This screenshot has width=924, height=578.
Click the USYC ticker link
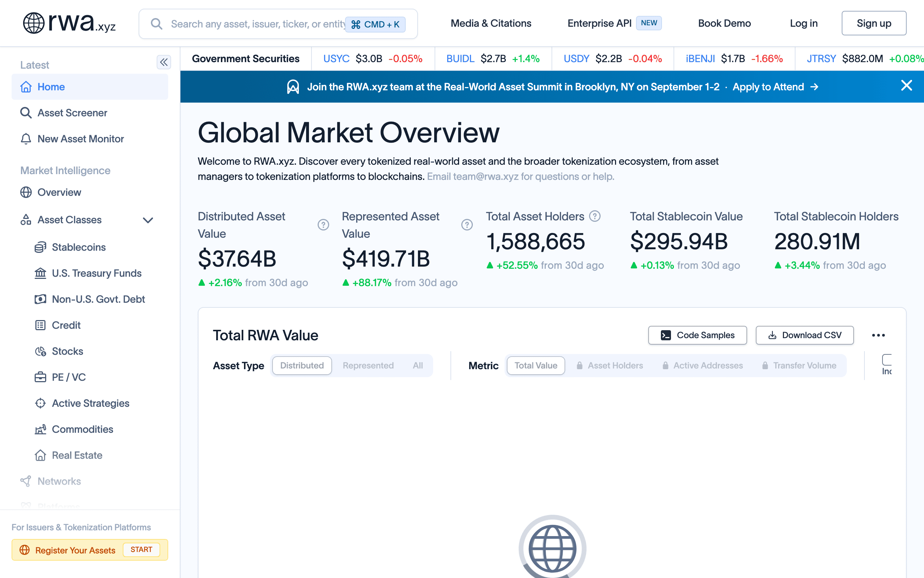click(x=336, y=59)
